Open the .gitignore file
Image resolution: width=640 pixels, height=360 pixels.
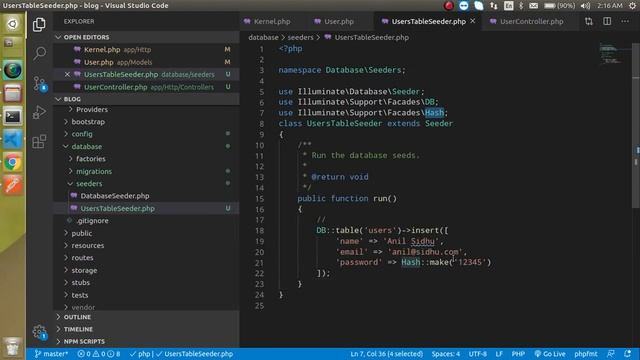(x=92, y=221)
